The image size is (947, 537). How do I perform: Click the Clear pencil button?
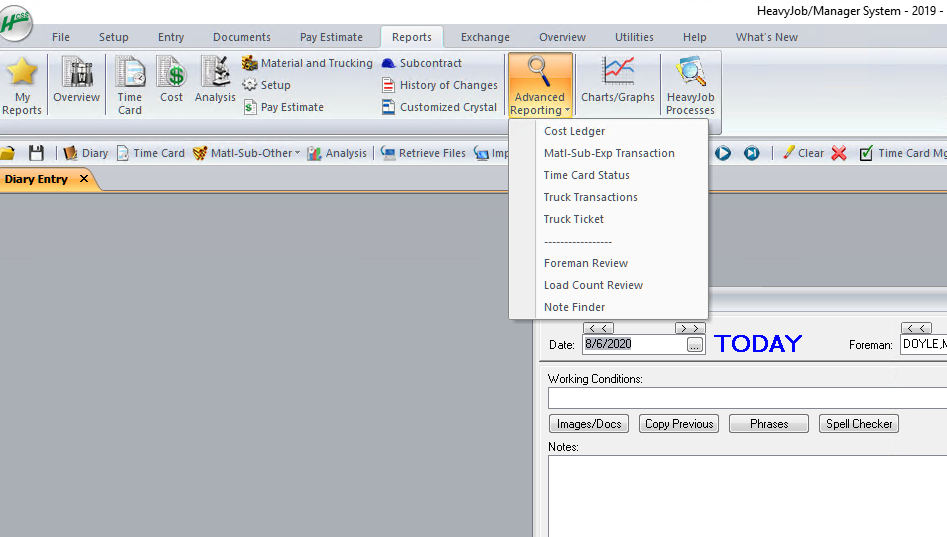click(x=803, y=153)
